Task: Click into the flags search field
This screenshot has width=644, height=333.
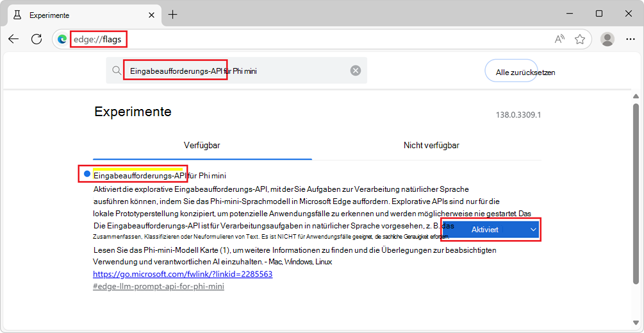Action: click(x=236, y=71)
